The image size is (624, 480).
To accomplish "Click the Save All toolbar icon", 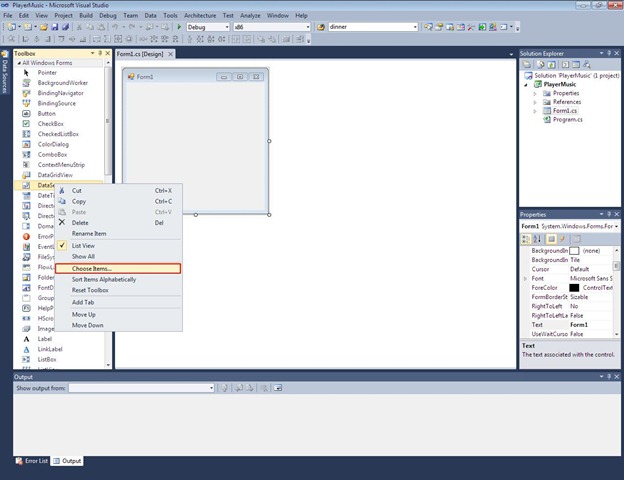I will 62,27.
